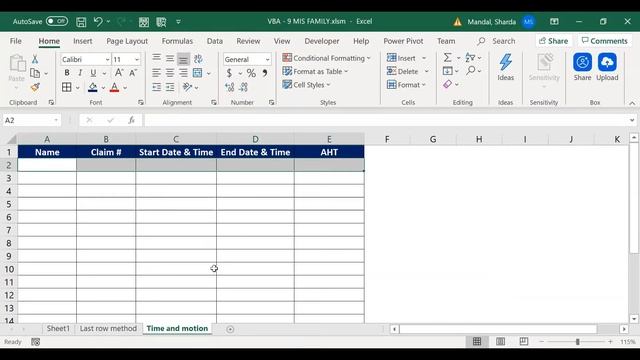Screen dimensions: 640x360
Task: Open Find & Select magnifier icon
Action: [x=471, y=71]
